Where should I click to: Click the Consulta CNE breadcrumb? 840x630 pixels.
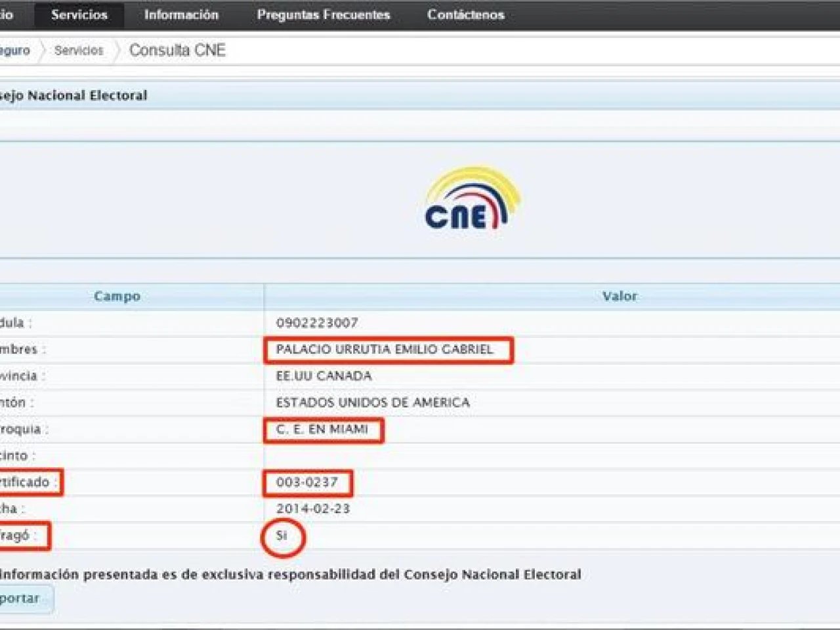pyautogui.click(x=177, y=51)
